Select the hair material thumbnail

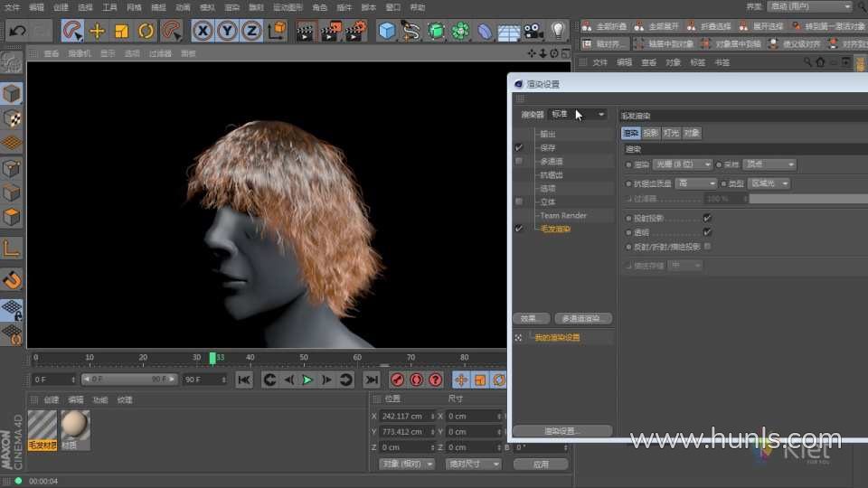(x=42, y=429)
